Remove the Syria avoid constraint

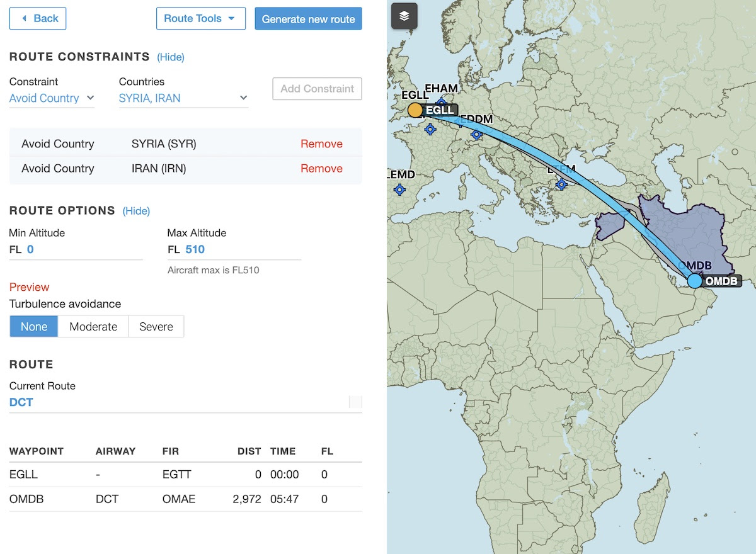point(321,144)
